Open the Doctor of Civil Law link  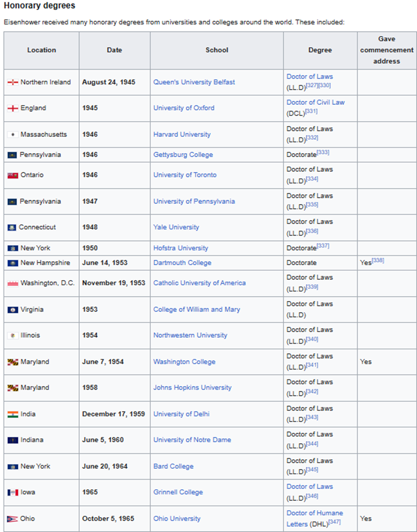click(316, 102)
